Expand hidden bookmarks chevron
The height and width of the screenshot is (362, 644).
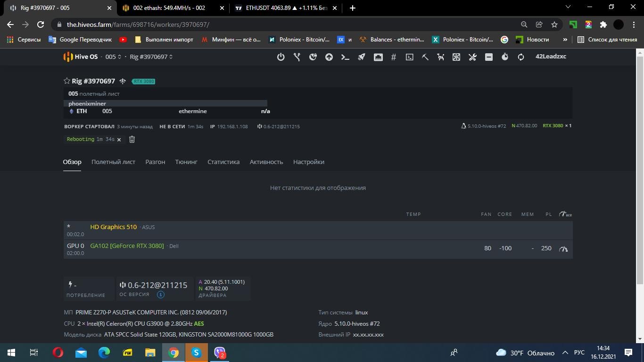pyautogui.click(x=565, y=40)
